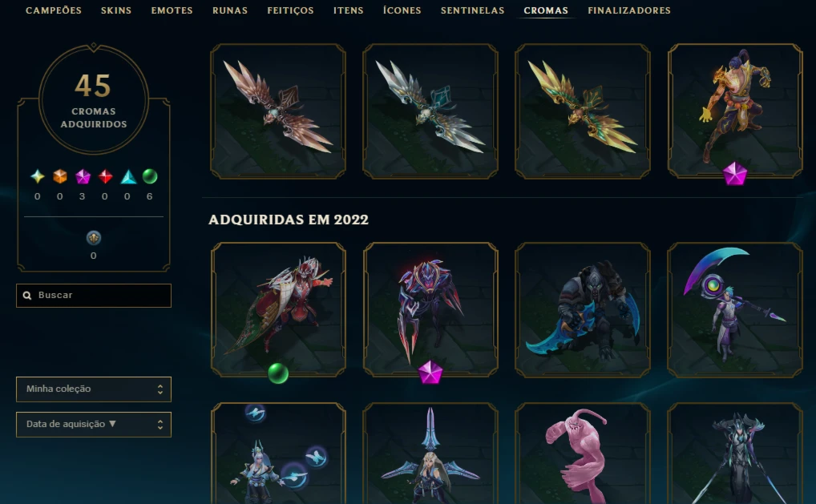Click the magnifier icon in Buscar field

(27, 296)
